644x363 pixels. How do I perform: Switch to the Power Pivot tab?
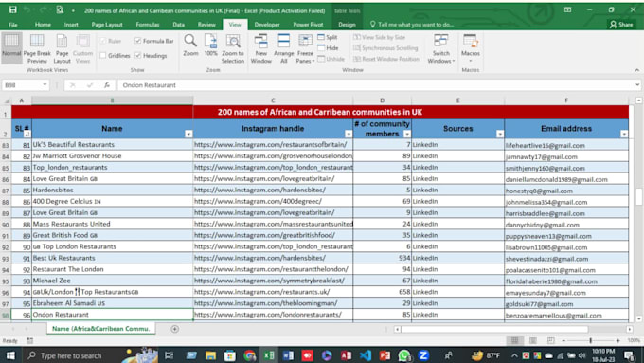[308, 25]
